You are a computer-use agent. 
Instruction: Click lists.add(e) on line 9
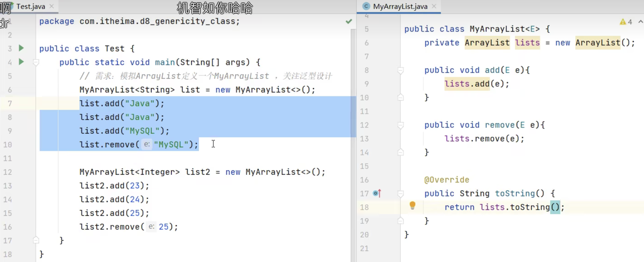(x=474, y=84)
